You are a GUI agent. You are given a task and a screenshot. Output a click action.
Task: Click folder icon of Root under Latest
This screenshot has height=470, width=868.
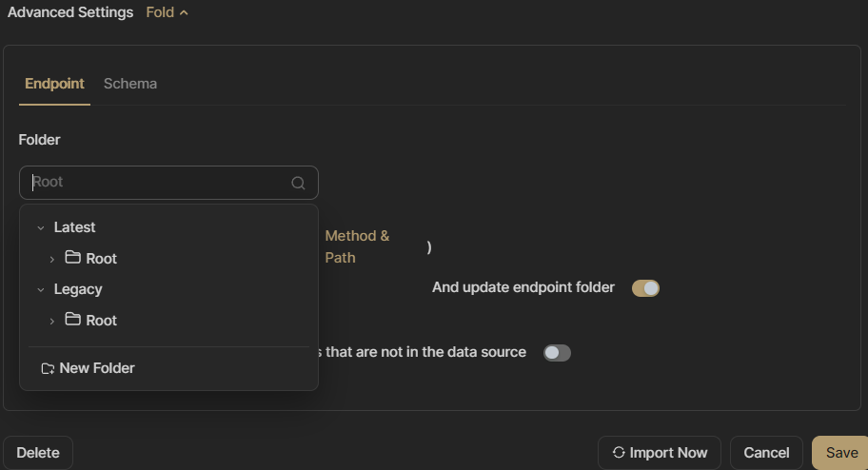click(72, 258)
